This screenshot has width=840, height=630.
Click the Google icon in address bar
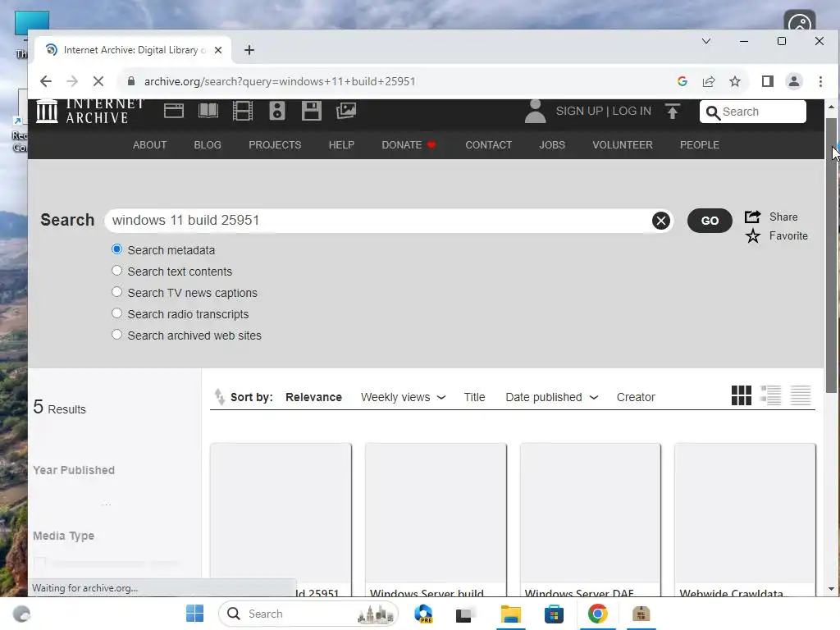tap(682, 81)
